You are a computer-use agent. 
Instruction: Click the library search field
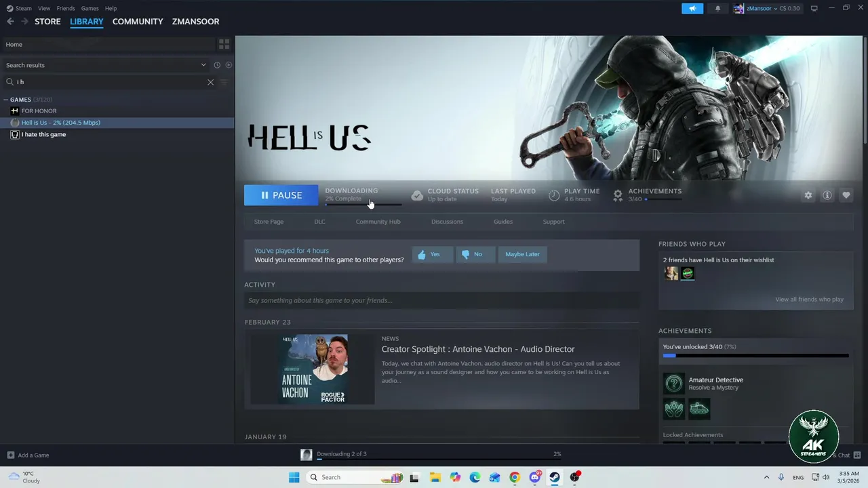click(108, 82)
